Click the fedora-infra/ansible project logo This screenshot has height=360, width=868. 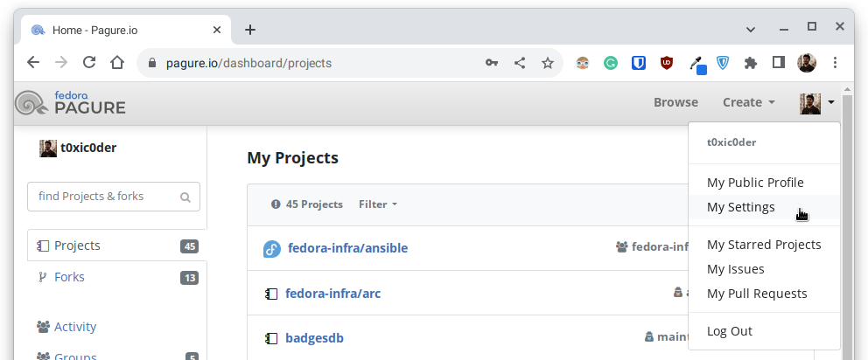(x=272, y=249)
